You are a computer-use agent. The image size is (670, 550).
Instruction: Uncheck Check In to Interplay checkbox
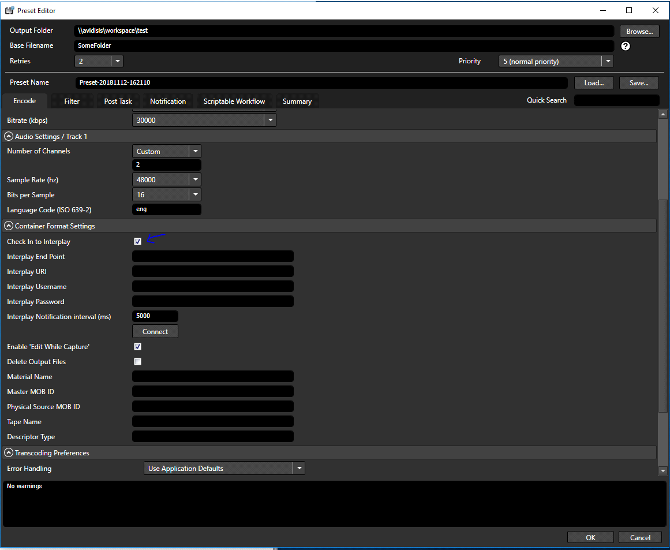pos(138,241)
